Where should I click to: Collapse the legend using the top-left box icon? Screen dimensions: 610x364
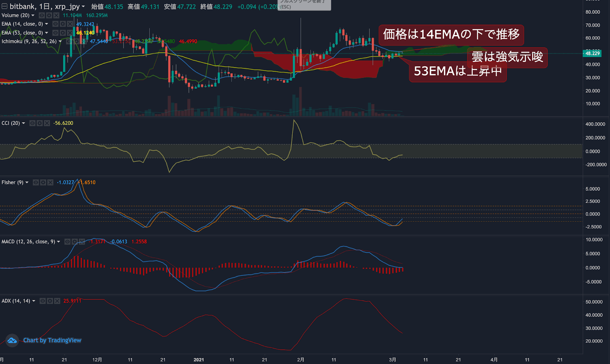(x=5, y=6)
